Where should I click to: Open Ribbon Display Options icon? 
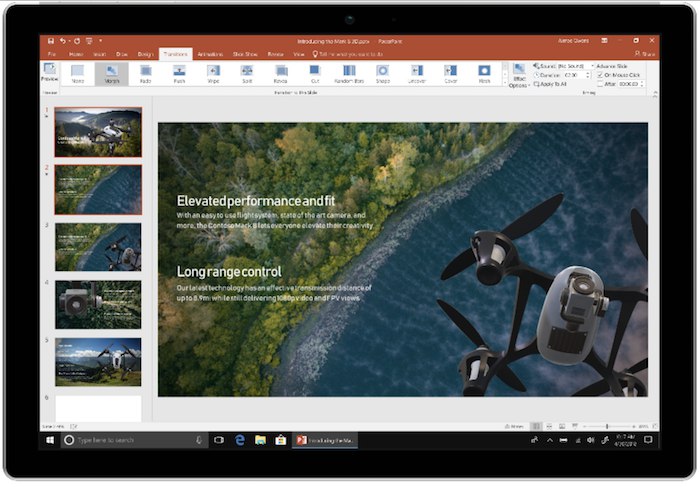click(604, 41)
